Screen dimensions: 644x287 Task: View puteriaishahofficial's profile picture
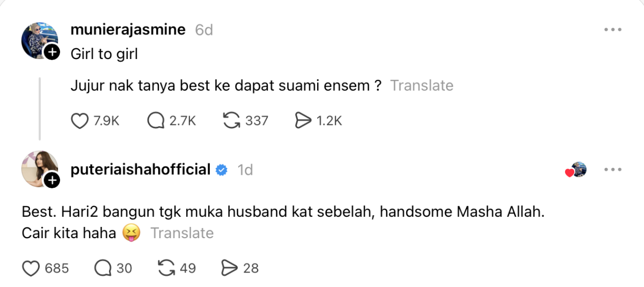pos(38,168)
